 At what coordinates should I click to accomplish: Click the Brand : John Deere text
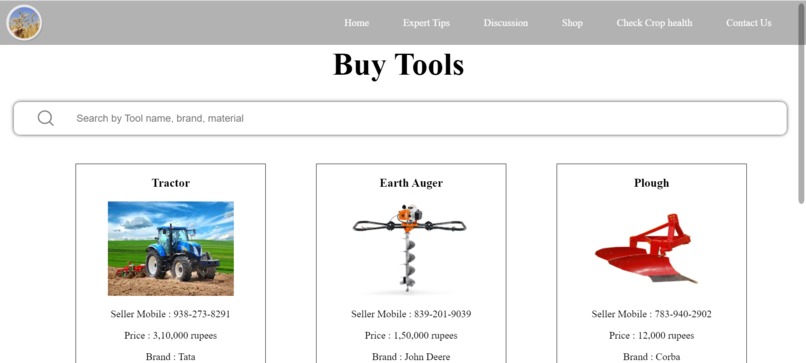(x=411, y=357)
